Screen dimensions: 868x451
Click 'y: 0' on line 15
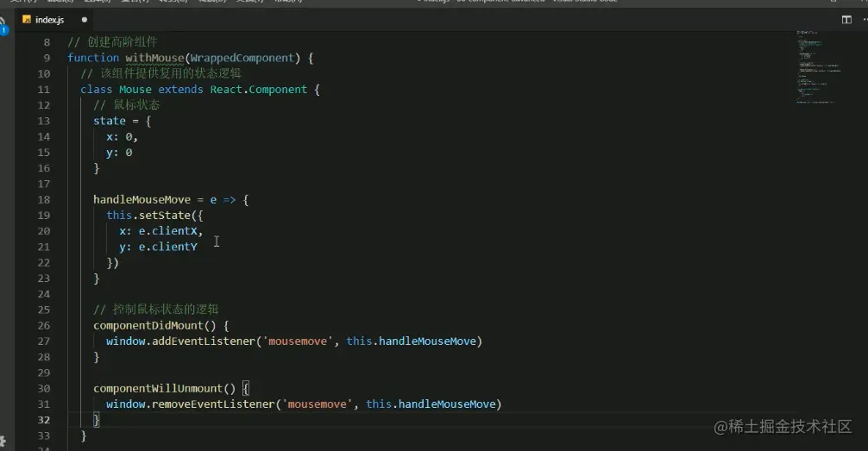point(119,153)
